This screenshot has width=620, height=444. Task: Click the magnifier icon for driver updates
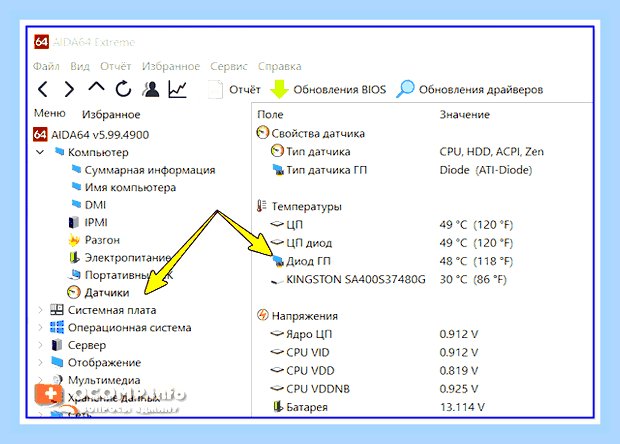[x=405, y=89]
